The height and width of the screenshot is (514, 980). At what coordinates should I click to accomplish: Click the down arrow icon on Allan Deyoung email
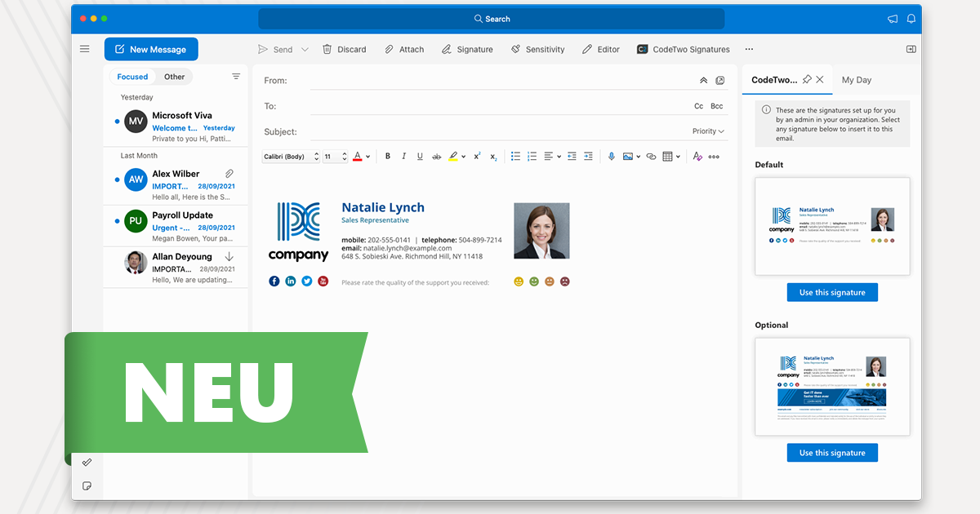point(229,256)
